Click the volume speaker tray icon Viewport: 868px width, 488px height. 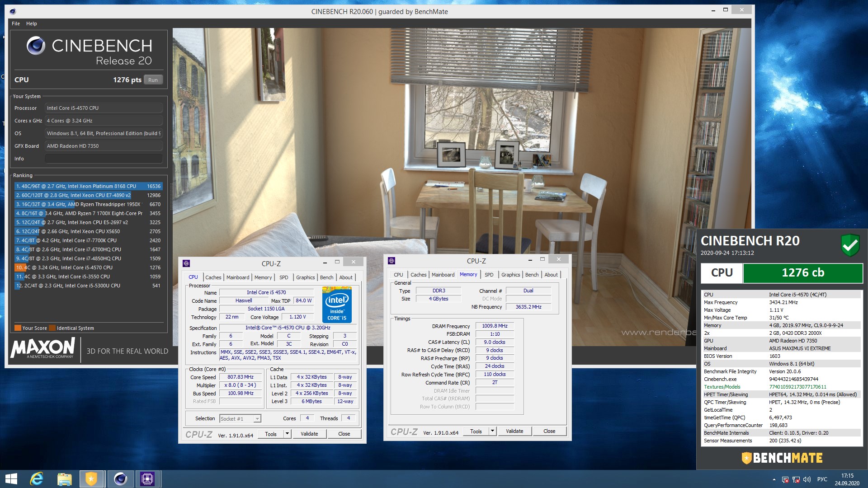click(x=807, y=479)
